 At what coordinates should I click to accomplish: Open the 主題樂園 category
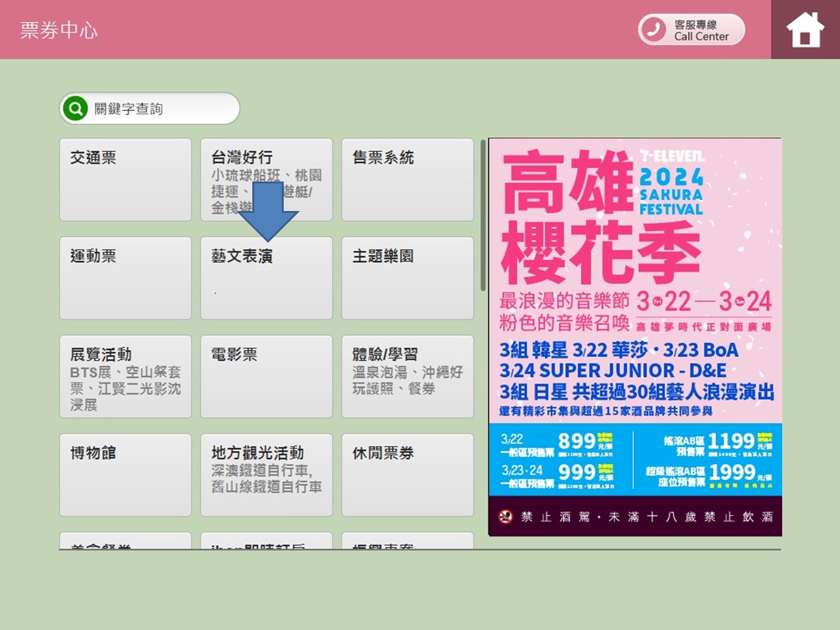pyautogui.click(x=407, y=278)
